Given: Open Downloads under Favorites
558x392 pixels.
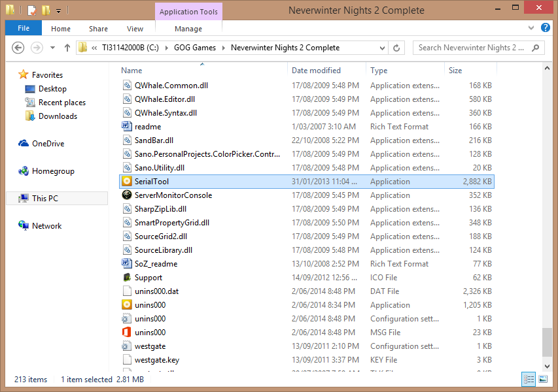Looking at the screenshot, I should click(51, 116).
